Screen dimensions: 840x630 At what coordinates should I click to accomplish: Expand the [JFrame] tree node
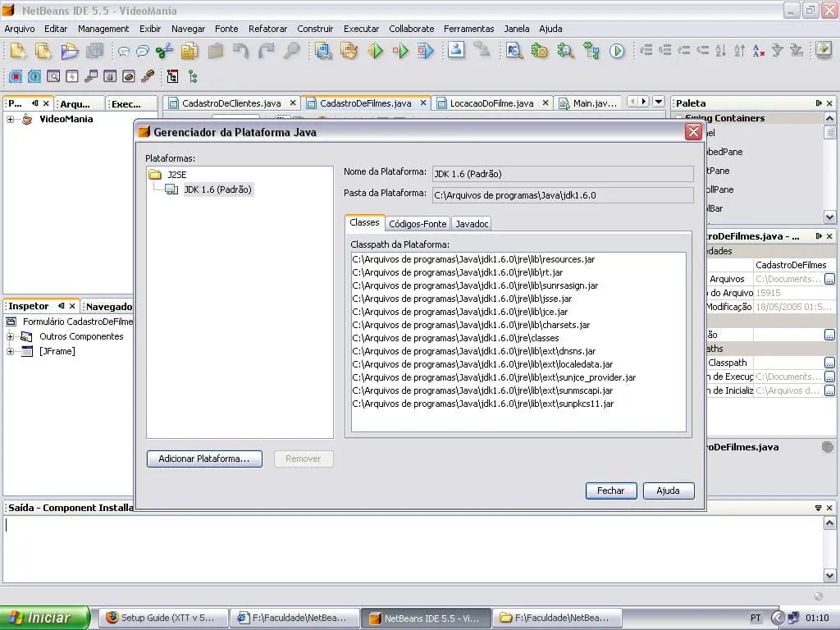point(11,351)
